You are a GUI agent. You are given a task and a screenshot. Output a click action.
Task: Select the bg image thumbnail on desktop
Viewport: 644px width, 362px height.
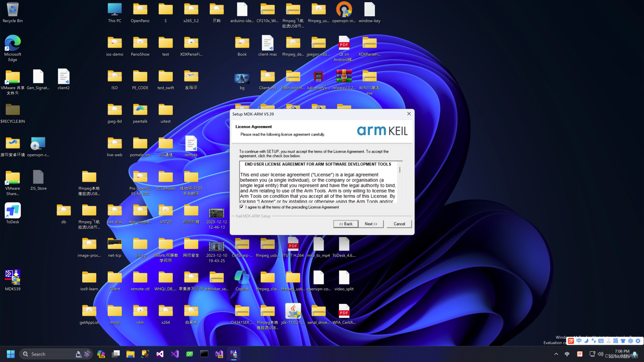pyautogui.click(x=242, y=81)
